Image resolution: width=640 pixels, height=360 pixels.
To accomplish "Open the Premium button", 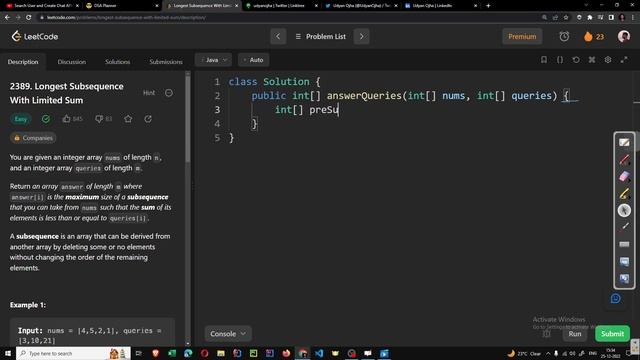I will click(x=522, y=36).
